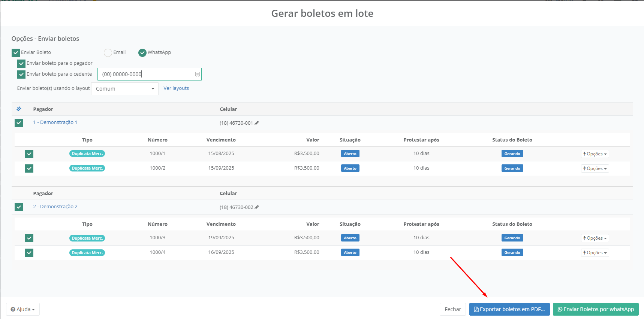Click the Aberto badge for boleto 1000/2
Image resolution: width=644 pixels, height=319 pixels.
coord(350,168)
